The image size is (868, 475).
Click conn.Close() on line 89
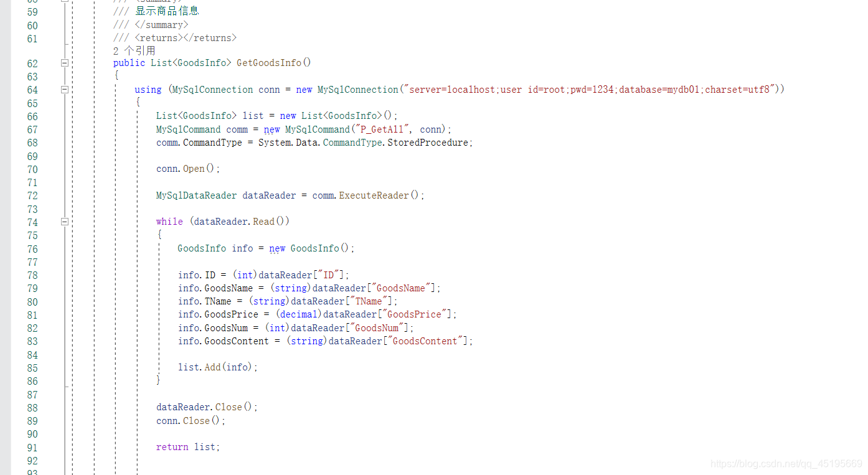coord(191,421)
